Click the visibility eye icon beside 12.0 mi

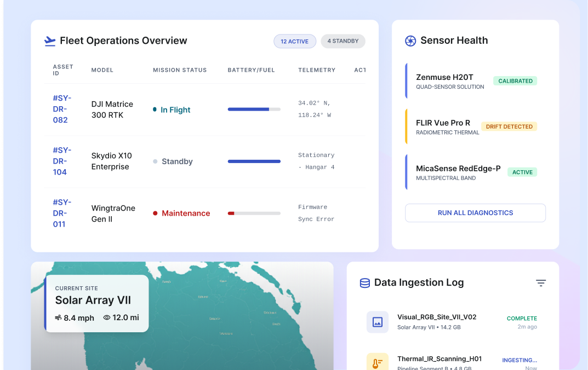tap(107, 318)
